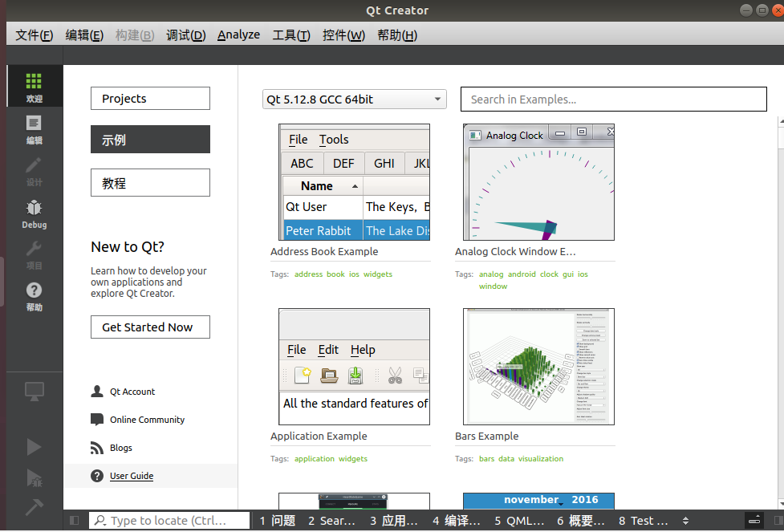This screenshot has height=532, width=784.
Task: Filter by the 'application' tag
Action: (x=314, y=458)
